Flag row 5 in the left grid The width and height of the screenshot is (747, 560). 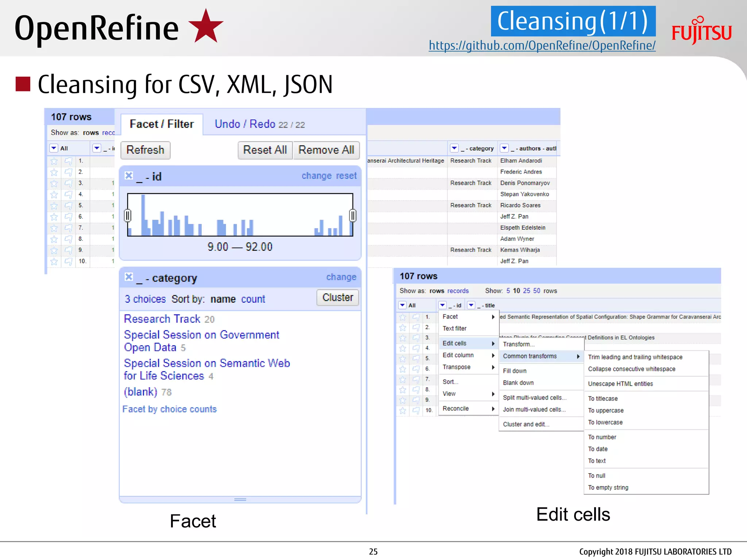(68, 206)
